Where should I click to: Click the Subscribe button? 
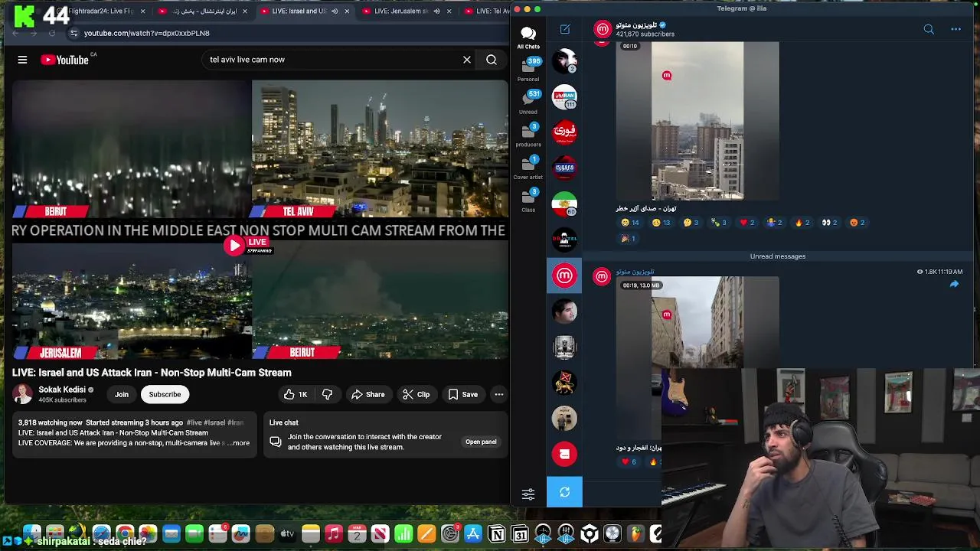[165, 394]
